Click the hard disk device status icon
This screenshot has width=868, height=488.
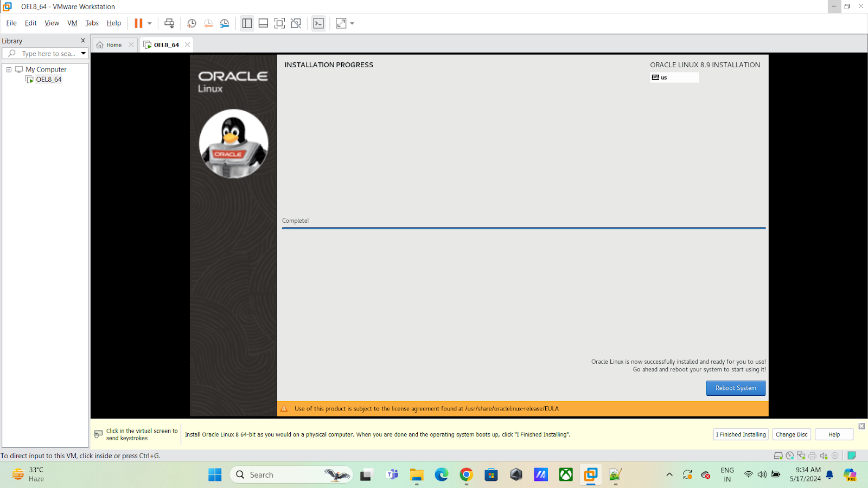(x=778, y=456)
